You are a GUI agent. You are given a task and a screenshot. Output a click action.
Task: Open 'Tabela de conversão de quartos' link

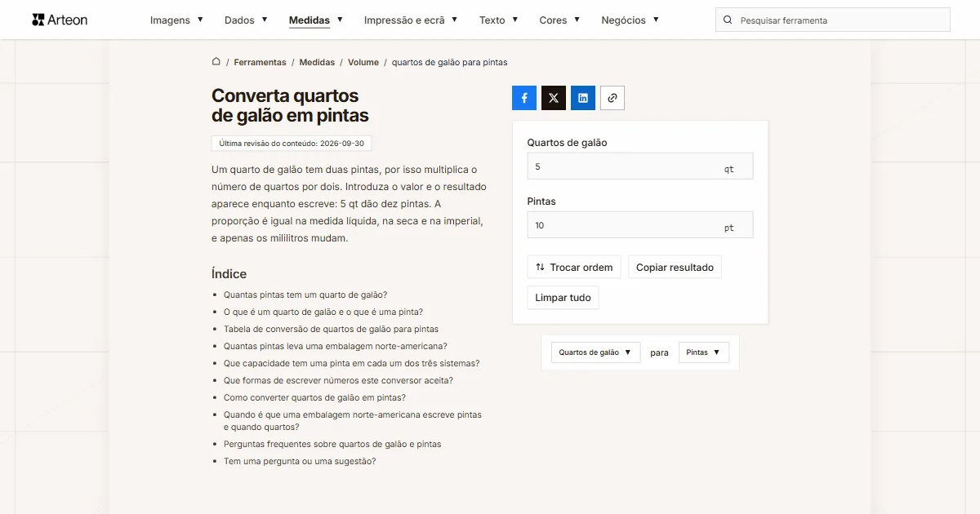331,329
